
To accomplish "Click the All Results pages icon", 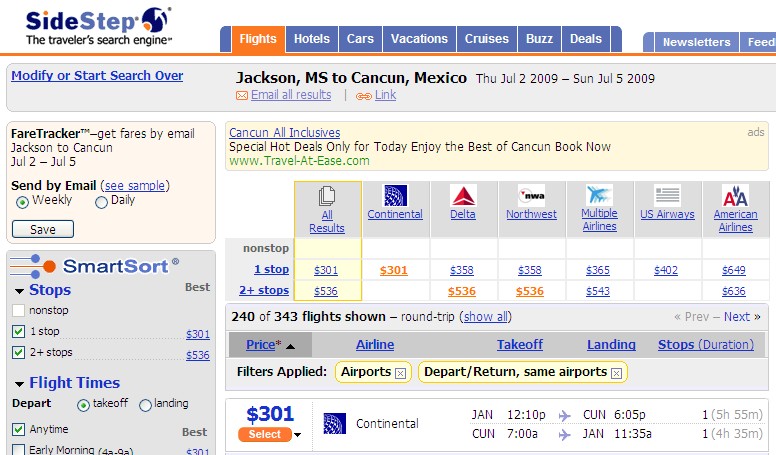I will [327, 196].
